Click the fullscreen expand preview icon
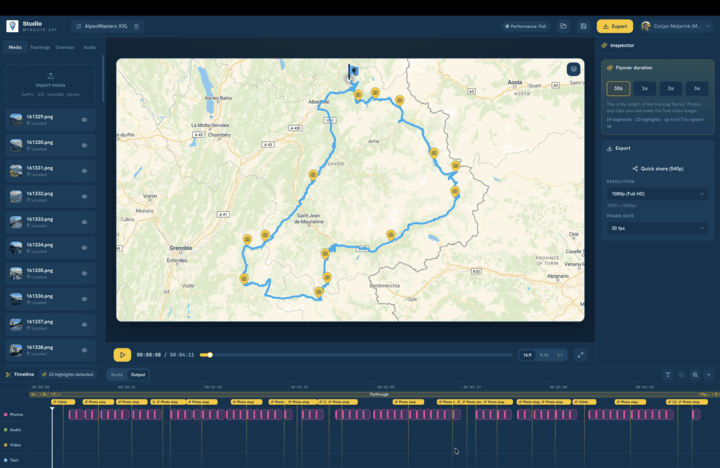This screenshot has width=720, height=468. (x=580, y=355)
